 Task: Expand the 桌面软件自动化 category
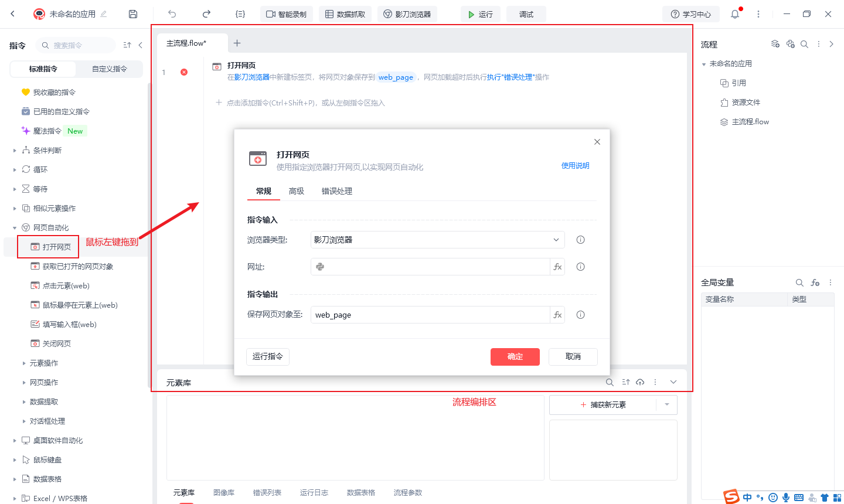click(x=15, y=441)
